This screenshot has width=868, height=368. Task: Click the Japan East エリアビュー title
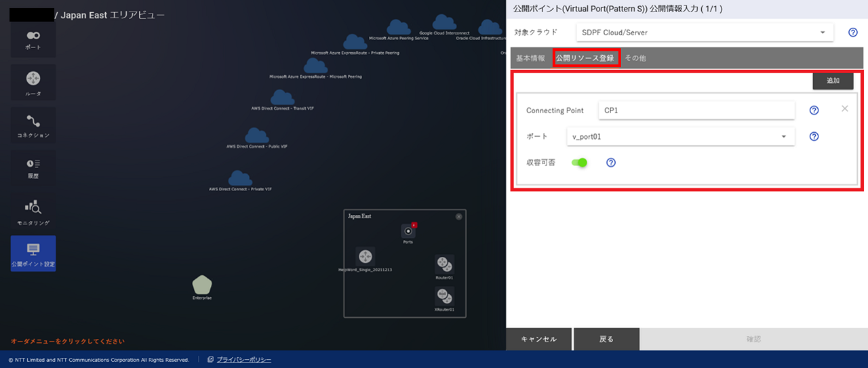(113, 15)
